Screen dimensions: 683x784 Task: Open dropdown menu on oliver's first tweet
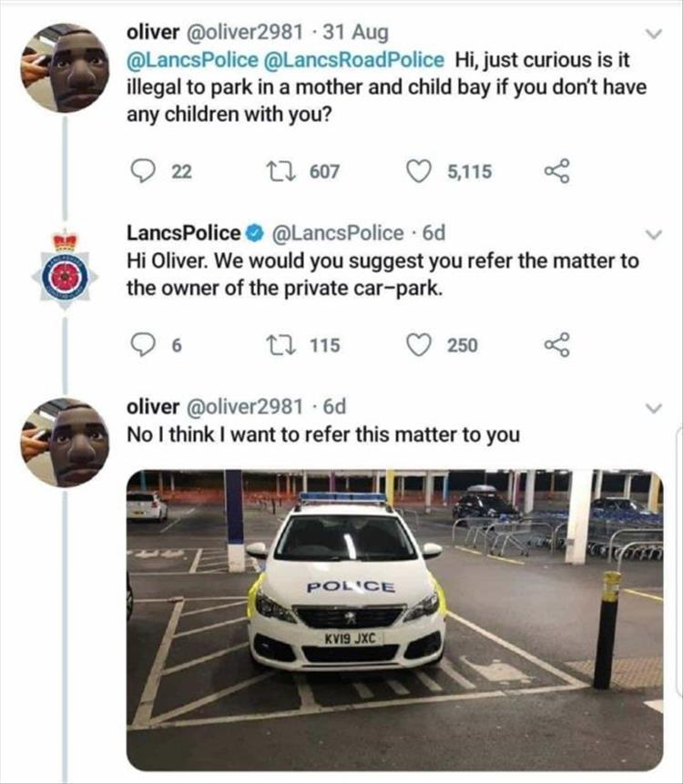coord(652,34)
